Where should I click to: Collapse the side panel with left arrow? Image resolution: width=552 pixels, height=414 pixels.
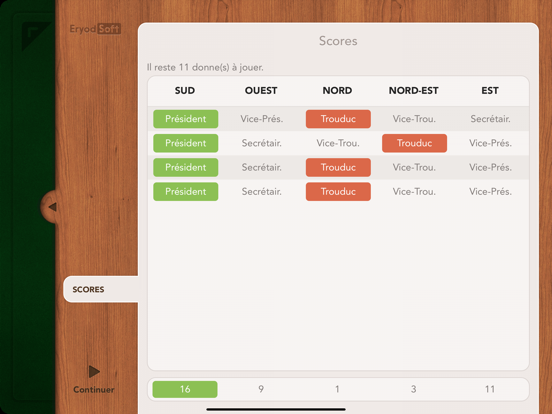coord(52,207)
